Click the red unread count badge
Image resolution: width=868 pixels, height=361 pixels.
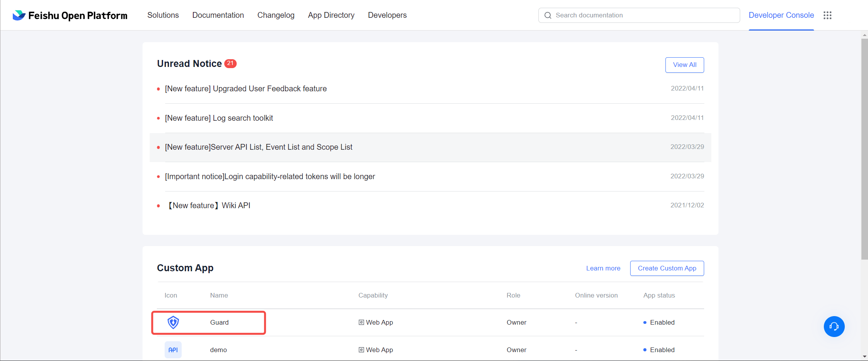click(230, 63)
